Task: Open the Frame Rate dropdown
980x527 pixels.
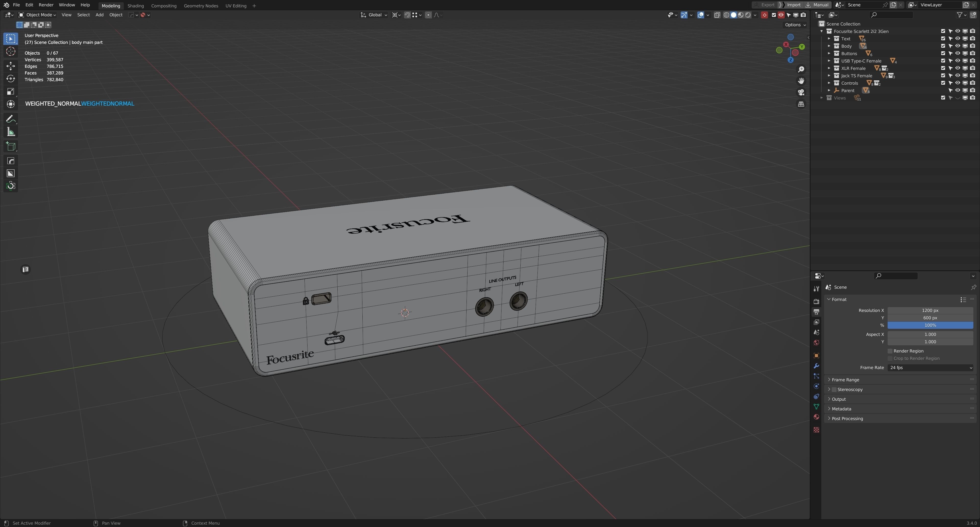Action: coord(930,368)
